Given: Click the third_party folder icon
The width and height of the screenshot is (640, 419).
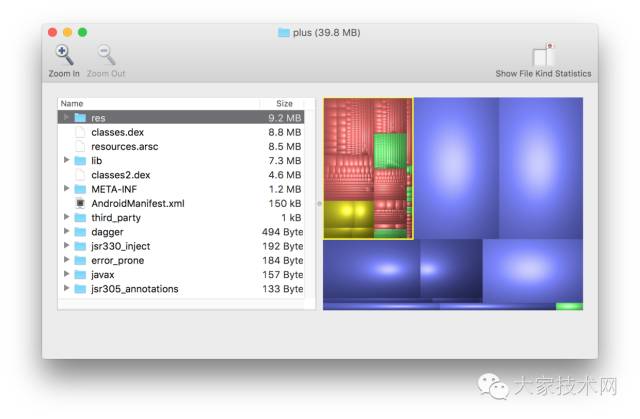Looking at the screenshot, I should (80, 217).
